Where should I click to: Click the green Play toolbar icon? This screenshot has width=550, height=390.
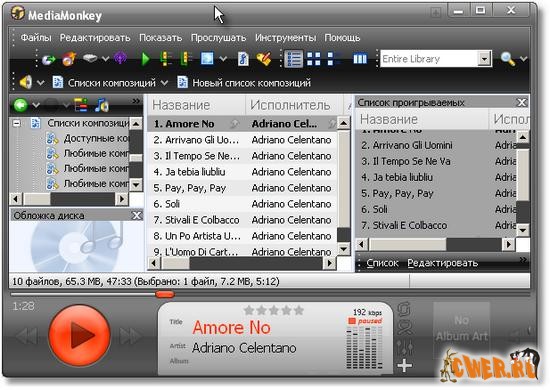point(145,59)
